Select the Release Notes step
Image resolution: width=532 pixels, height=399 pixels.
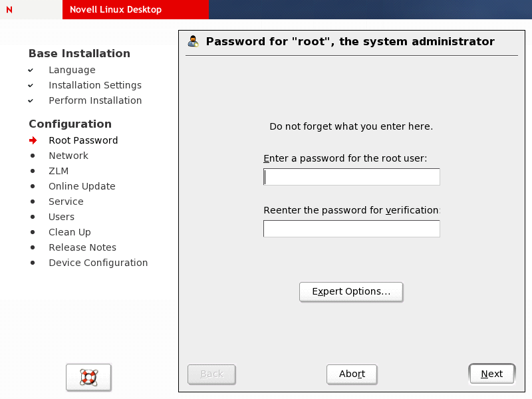[82, 247]
